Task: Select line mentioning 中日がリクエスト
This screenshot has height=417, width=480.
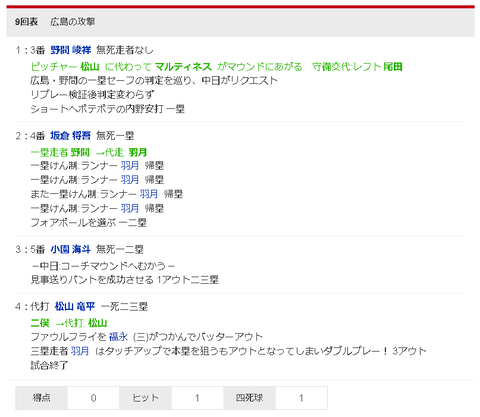Action: click(x=154, y=81)
